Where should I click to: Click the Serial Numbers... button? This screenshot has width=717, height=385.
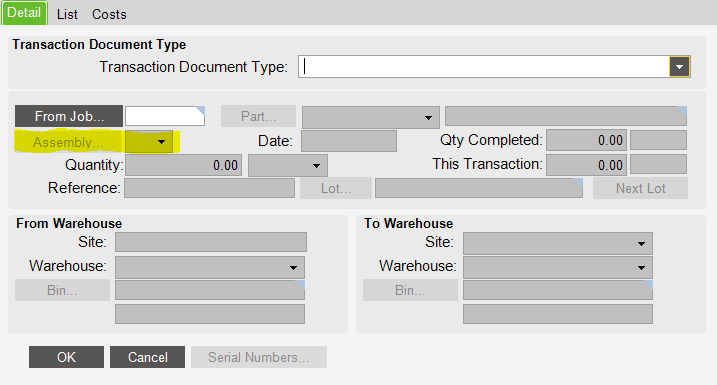[x=259, y=357]
